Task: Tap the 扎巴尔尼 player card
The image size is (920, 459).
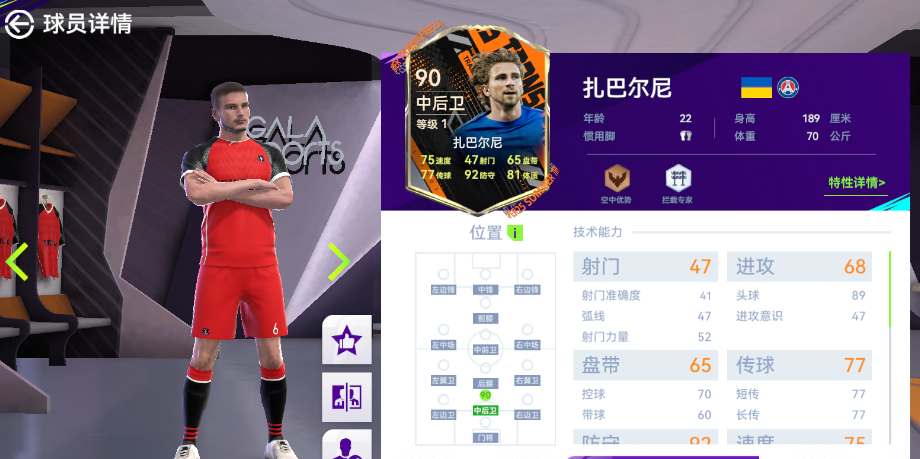Action: pos(478,120)
